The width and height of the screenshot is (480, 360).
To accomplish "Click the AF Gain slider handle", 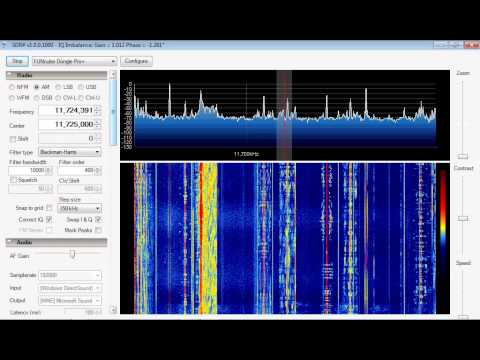I will pos(72,254).
